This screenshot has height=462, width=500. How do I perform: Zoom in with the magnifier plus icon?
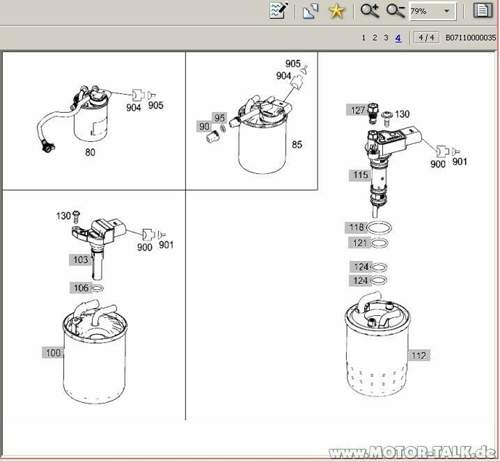pos(370,11)
